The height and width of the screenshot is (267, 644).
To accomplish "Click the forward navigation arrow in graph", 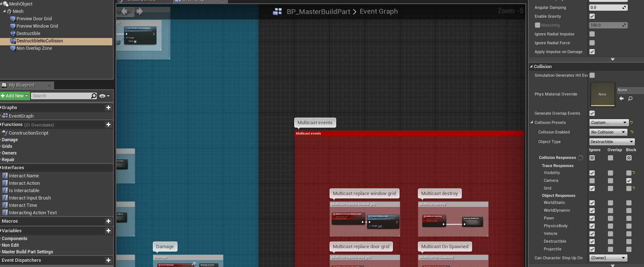I will [140, 12].
